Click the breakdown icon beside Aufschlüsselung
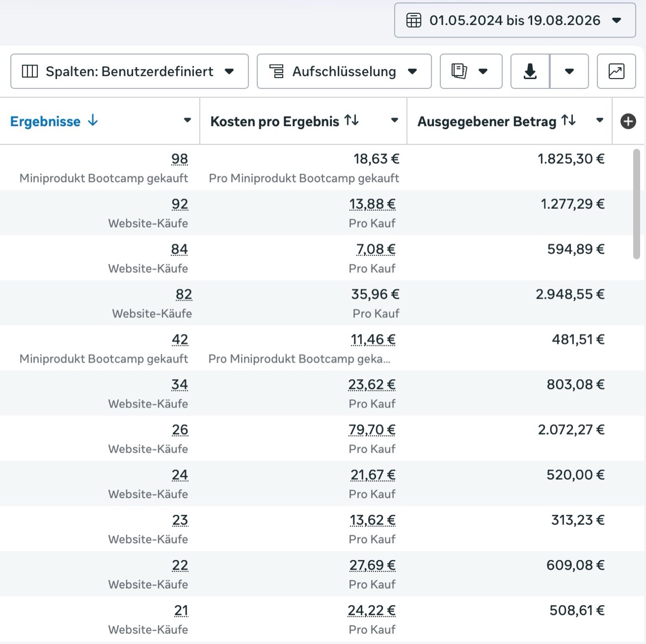Screen dimensions: 646x644 click(x=277, y=72)
